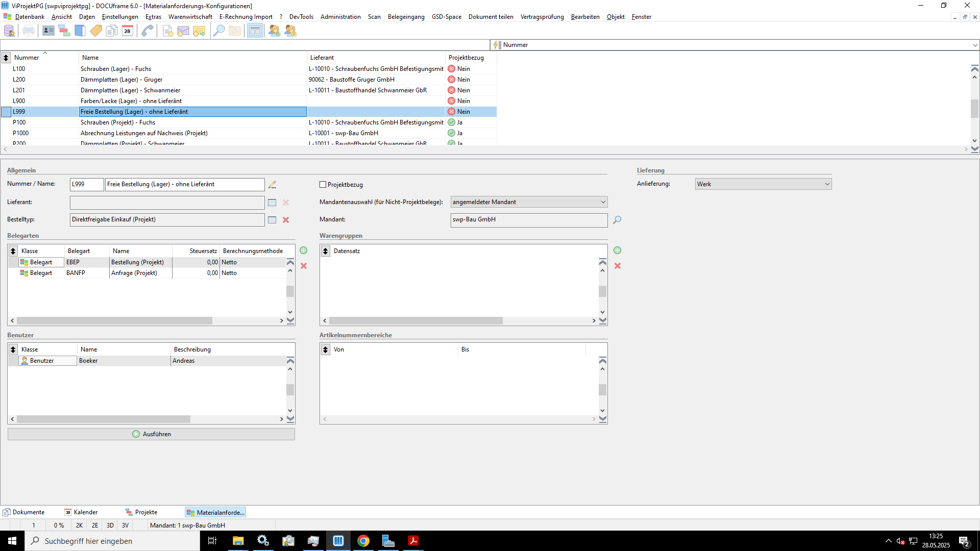Open the E-Rechnung Import menu
Image resolution: width=980 pixels, height=551 pixels.
(246, 17)
